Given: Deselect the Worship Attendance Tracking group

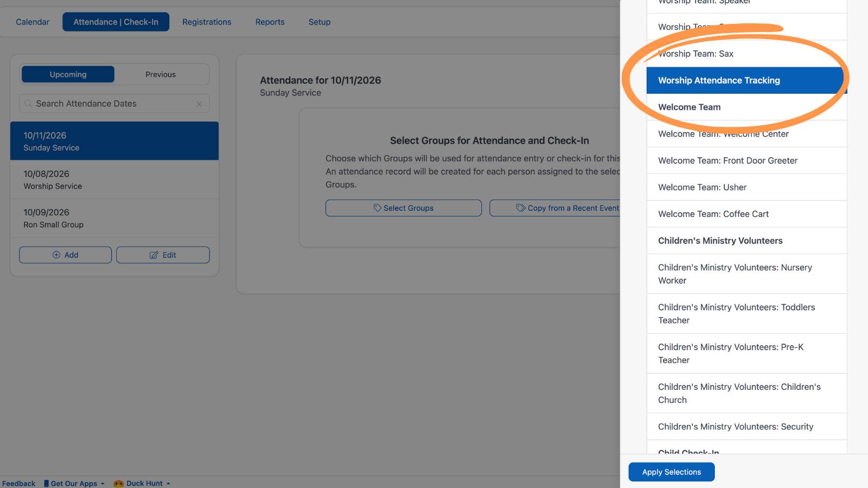Looking at the screenshot, I should click(746, 80).
